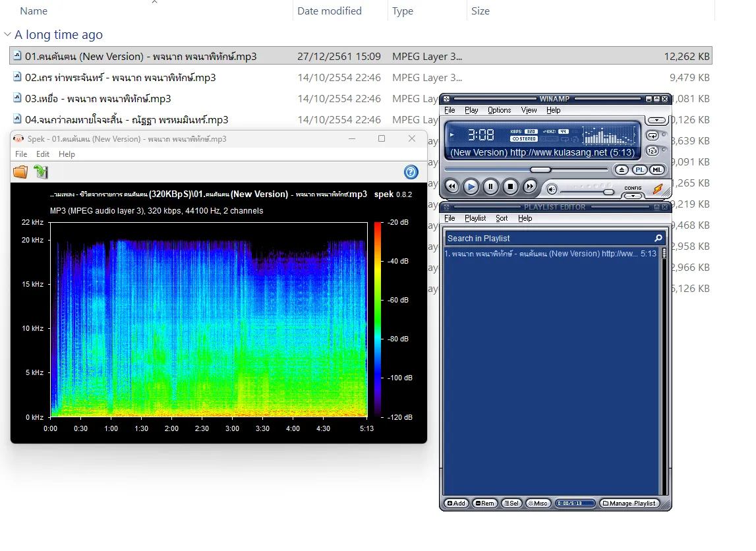
Task: Open Playlist Editor Sort menu
Action: [x=502, y=218]
